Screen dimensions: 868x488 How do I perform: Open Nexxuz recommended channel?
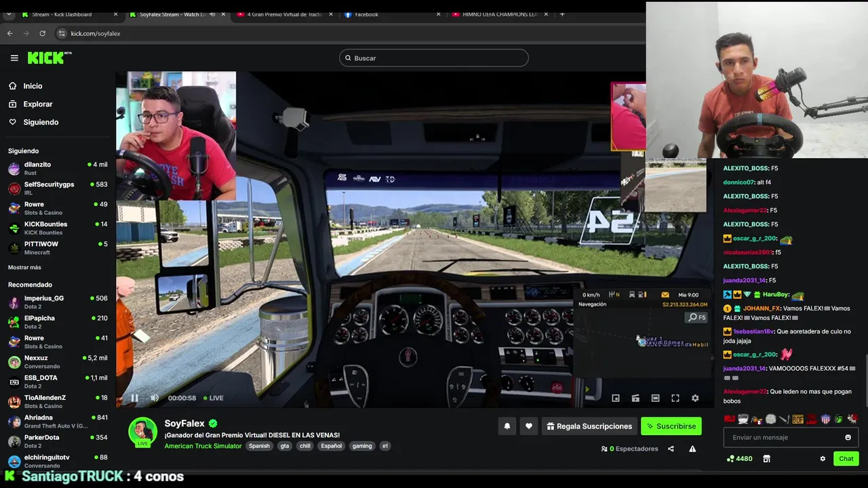coord(58,362)
